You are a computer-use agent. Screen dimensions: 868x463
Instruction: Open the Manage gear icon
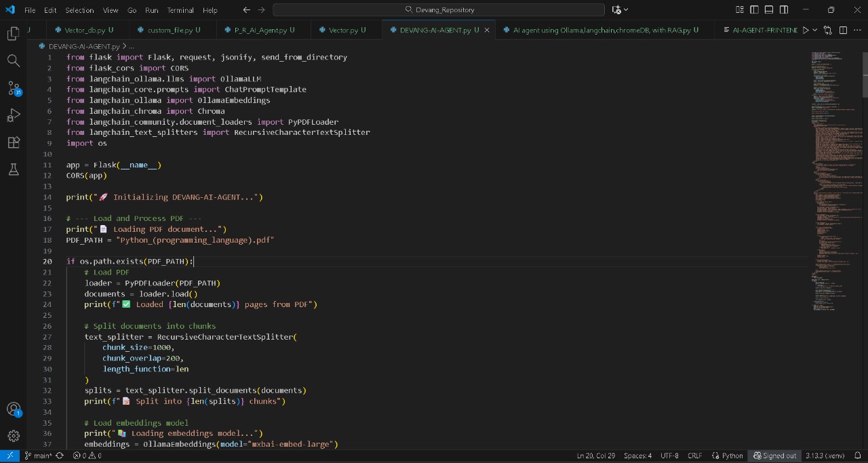pyautogui.click(x=13, y=436)
